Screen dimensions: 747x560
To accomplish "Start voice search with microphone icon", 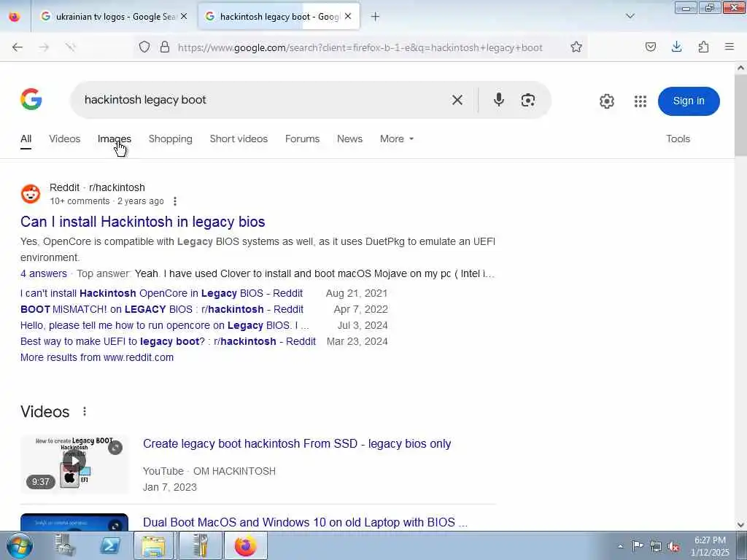I will 499,100.
